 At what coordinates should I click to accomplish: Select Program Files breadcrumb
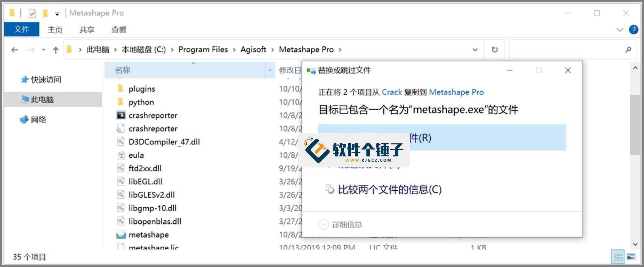(203, 50)
